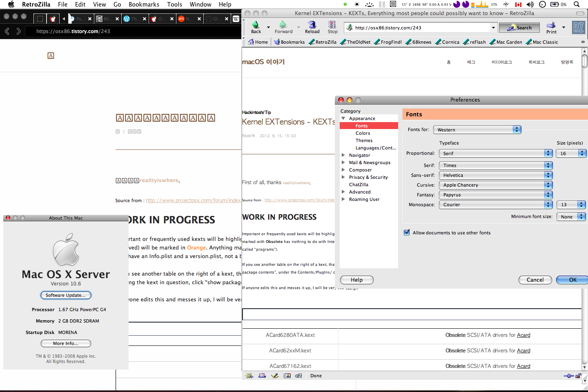
Task: Open the Window menu
Action: [x=200, y=4]
